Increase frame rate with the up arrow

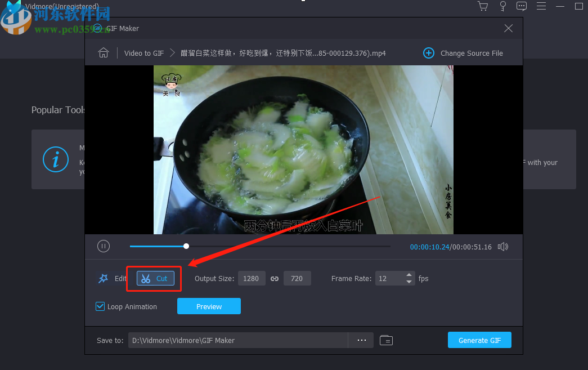409,275
